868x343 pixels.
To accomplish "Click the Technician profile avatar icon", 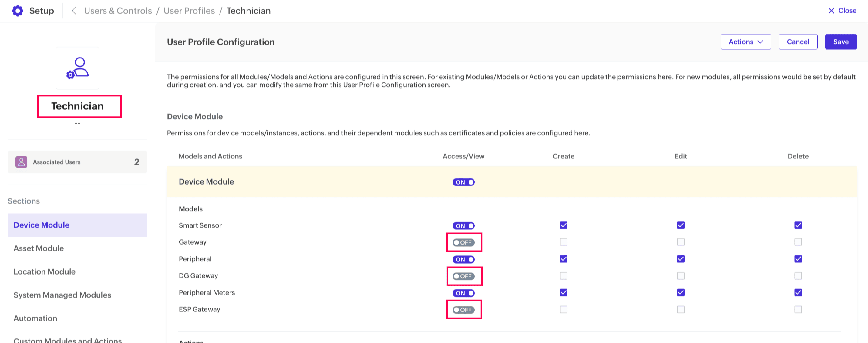I will coord(78,68).
